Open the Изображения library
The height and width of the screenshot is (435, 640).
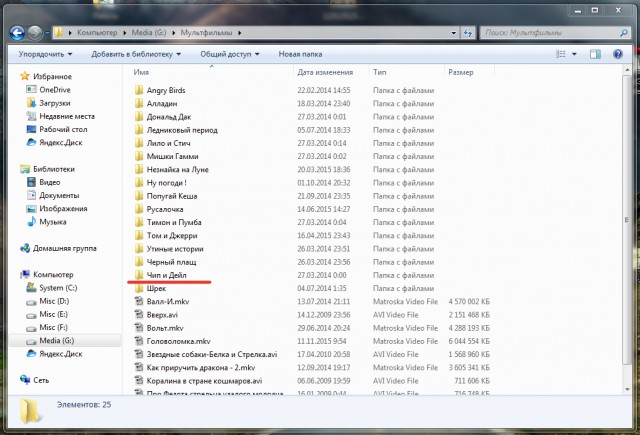click(63, 209)
